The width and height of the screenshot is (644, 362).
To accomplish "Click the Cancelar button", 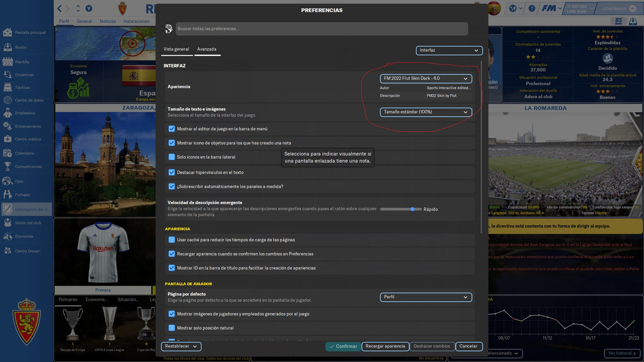I will coord(468,346).
